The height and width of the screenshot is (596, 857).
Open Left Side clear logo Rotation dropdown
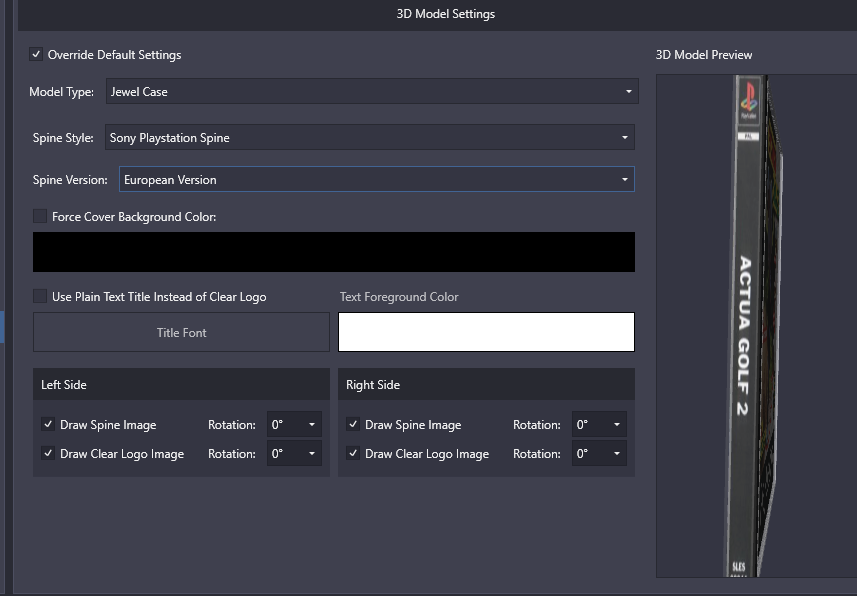click(294, 453)
